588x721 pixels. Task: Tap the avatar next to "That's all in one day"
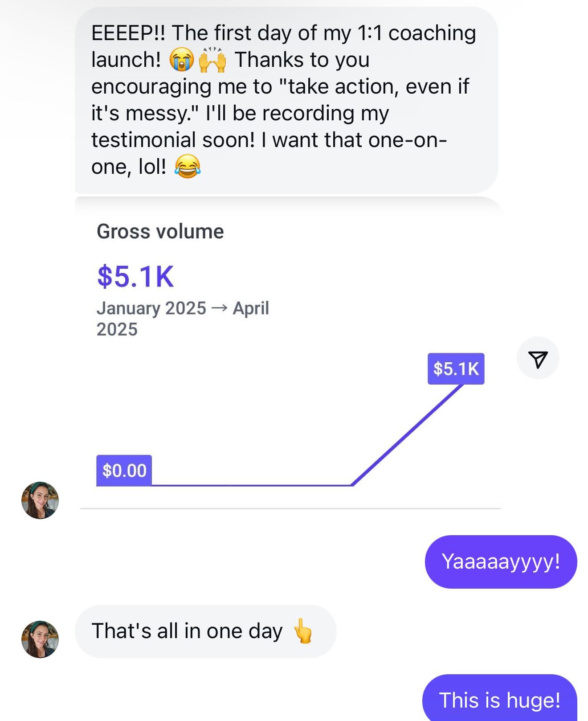40,639
